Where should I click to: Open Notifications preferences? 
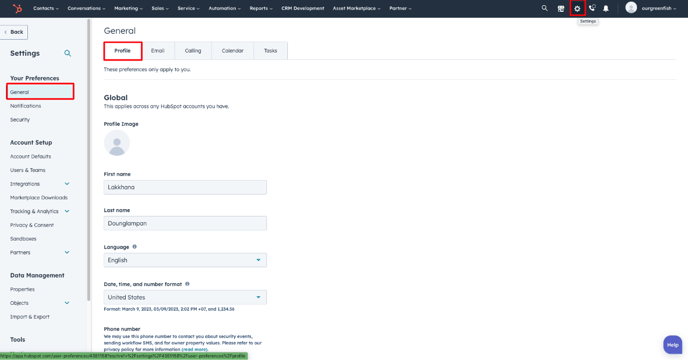click(x=25, y=106)
